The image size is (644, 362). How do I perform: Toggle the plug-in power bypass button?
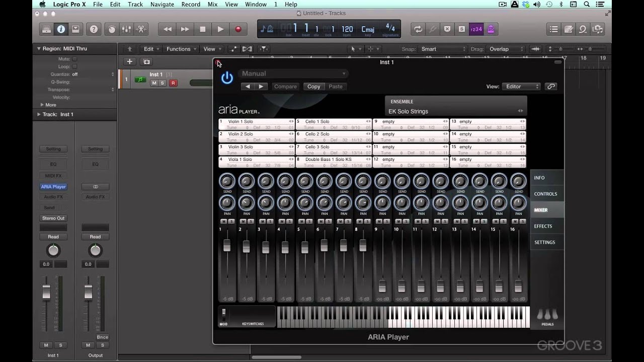point(227,78)
